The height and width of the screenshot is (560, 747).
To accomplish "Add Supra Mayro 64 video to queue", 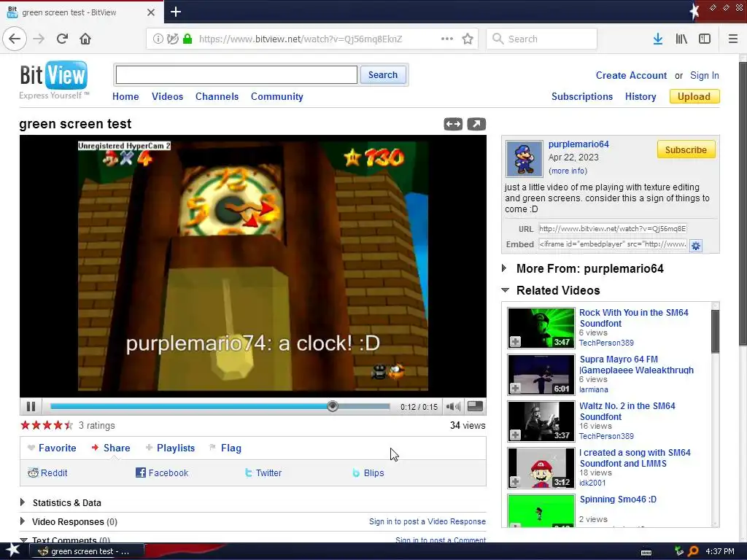I will (515, 388).
